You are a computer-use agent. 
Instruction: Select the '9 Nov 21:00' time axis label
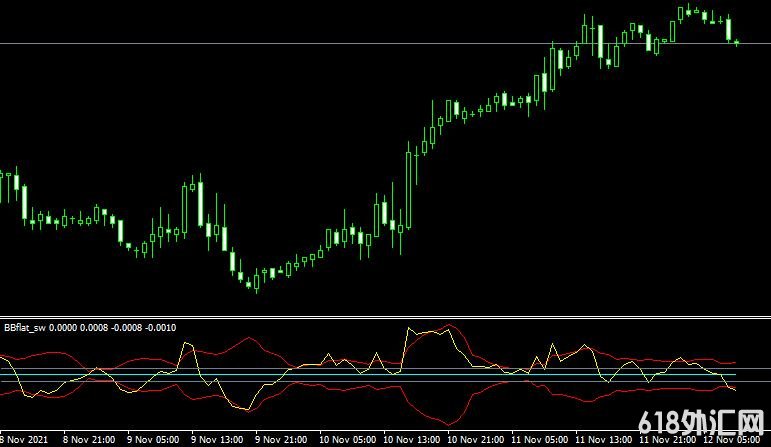281,440
